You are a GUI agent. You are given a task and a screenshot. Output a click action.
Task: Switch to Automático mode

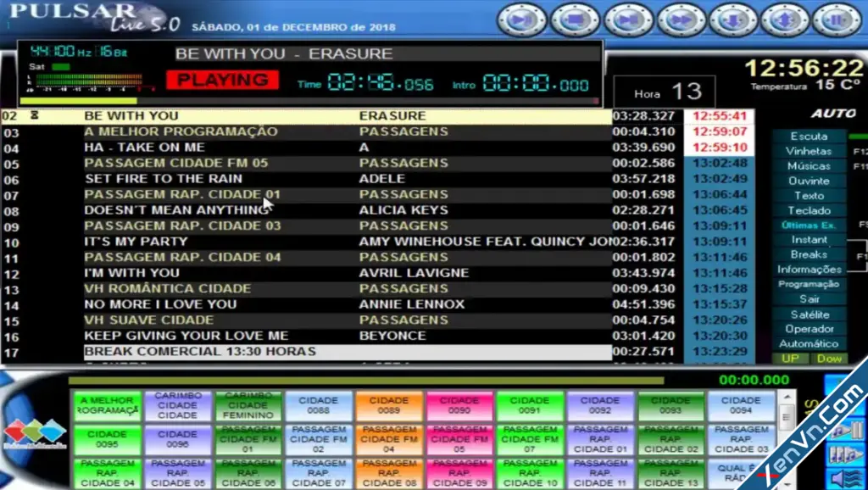(x=809, y=344)
